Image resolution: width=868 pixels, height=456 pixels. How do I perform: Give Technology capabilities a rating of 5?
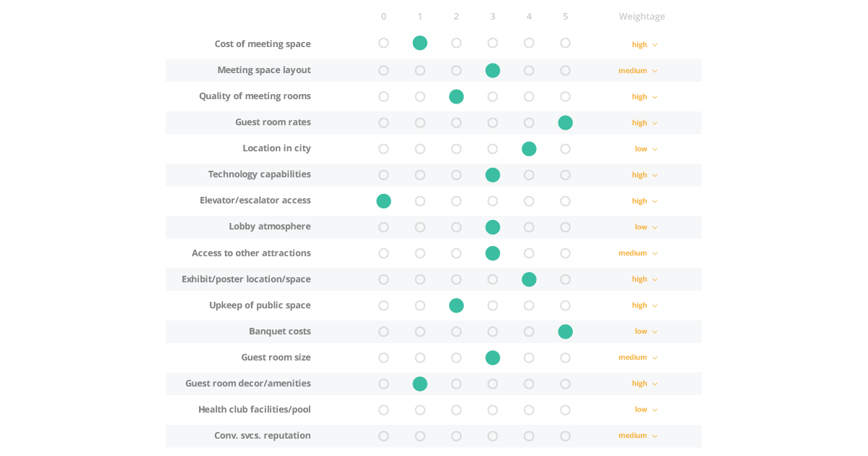pyautogui.click(x=565, y=174)
